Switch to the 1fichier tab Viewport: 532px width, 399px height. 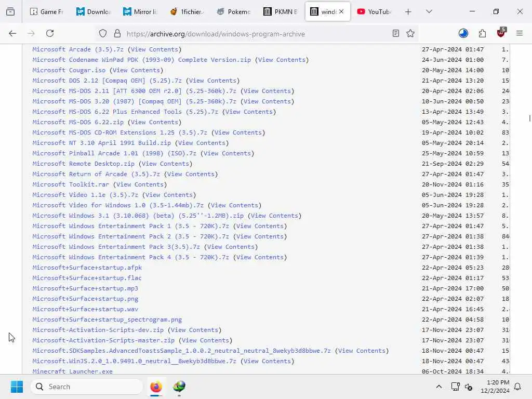187,11
